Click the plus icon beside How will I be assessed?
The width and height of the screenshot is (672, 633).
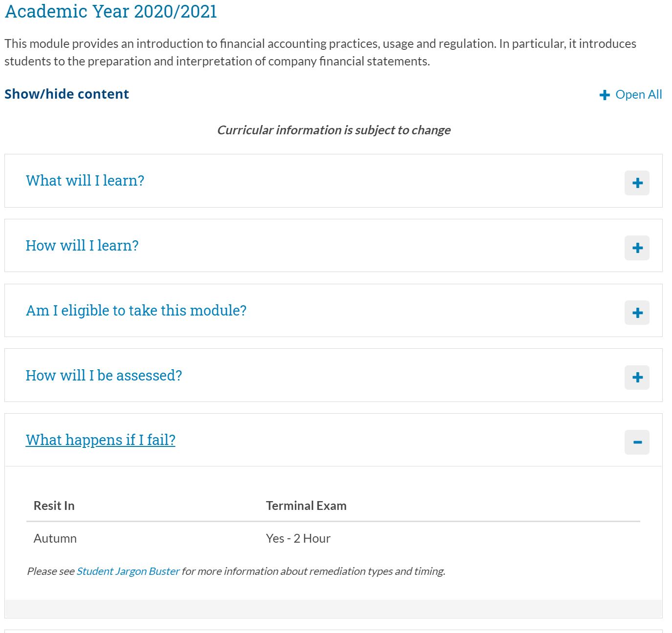tap(637, 377)
